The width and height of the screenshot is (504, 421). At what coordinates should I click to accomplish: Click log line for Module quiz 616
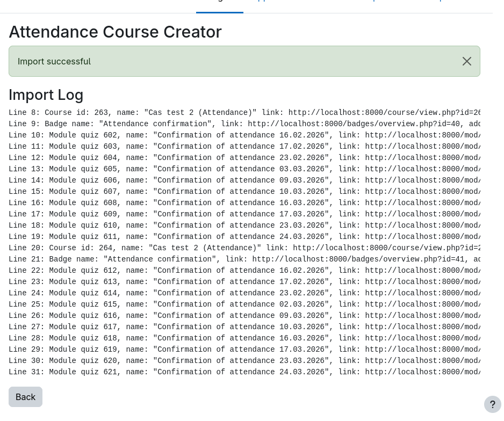(244, 315)
